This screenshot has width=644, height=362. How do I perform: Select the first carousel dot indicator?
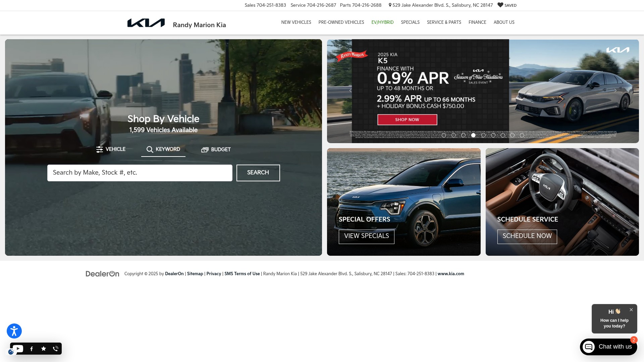[x=444, y=135]
